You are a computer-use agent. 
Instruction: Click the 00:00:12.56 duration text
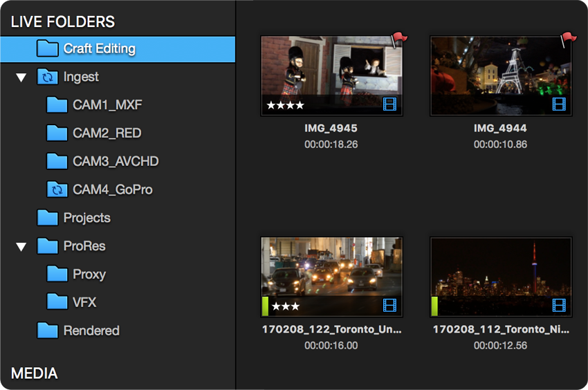(x=500, y=345)
